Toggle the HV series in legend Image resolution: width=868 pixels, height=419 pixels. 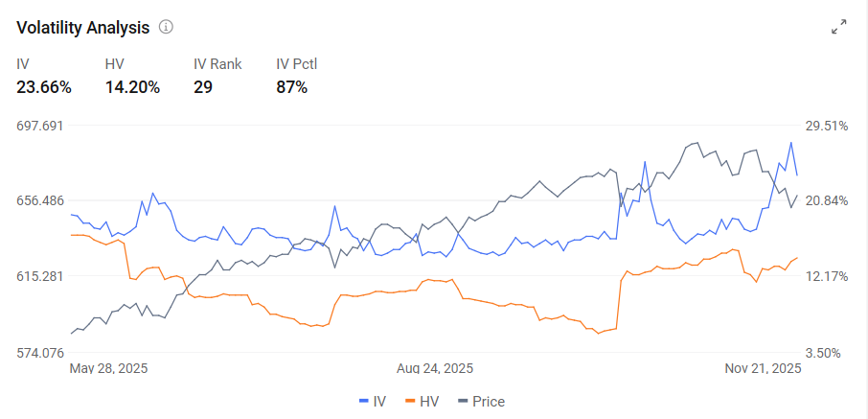pyautogui.click(x=422, y=402)
